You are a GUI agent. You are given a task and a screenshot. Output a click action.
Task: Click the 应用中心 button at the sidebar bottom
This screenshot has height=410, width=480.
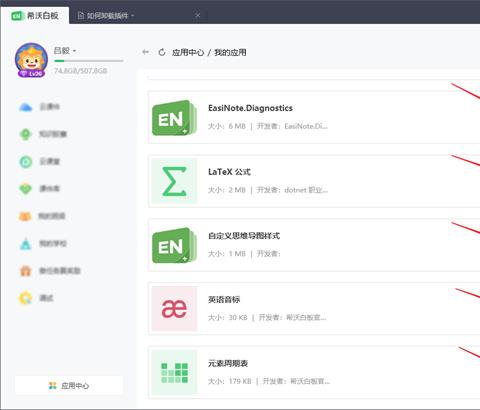pyautogui.click(x=69, y=386)
